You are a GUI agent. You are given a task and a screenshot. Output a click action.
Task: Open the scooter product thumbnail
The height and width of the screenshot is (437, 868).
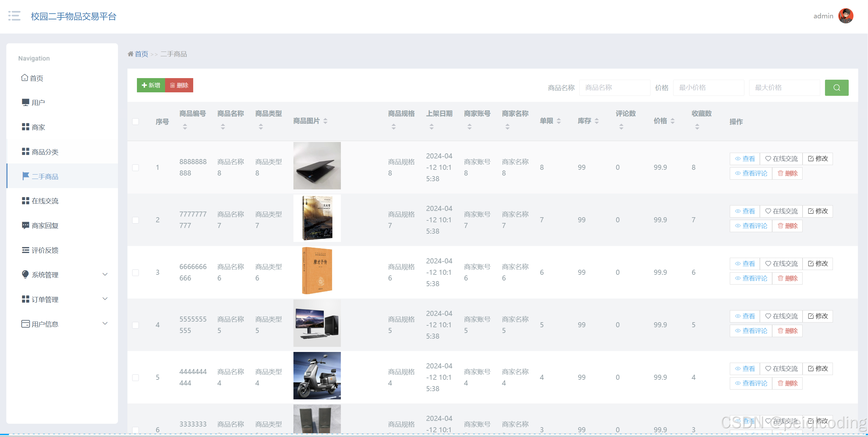coord(317,375)
